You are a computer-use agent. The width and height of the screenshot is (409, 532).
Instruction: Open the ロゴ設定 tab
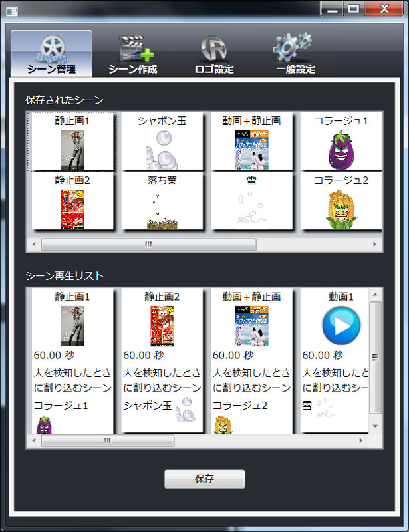tap(213, 54)
